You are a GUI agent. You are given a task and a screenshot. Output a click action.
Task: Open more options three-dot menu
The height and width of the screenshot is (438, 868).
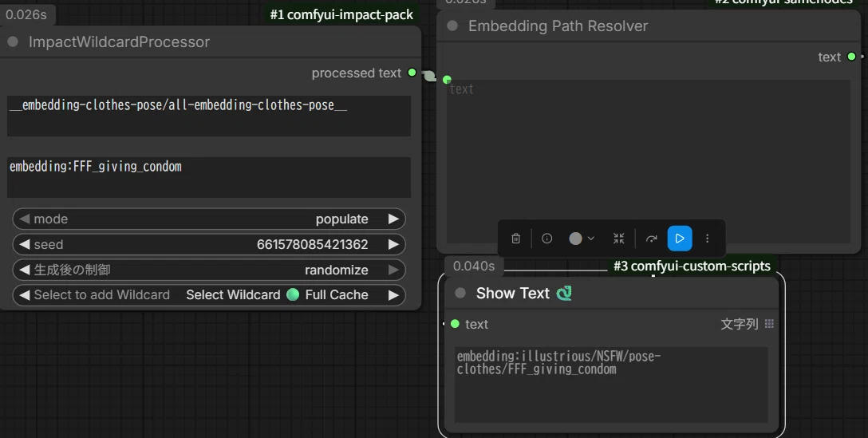[707, 239]
